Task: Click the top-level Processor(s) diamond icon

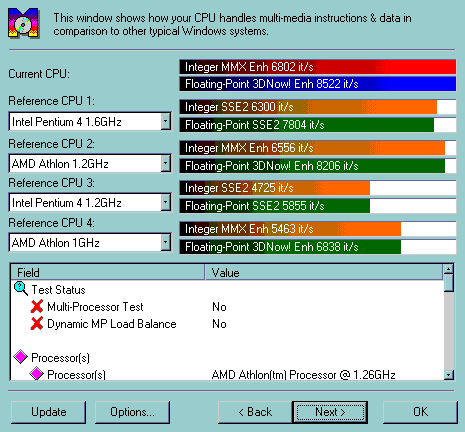Action: (x=21, y=357)
